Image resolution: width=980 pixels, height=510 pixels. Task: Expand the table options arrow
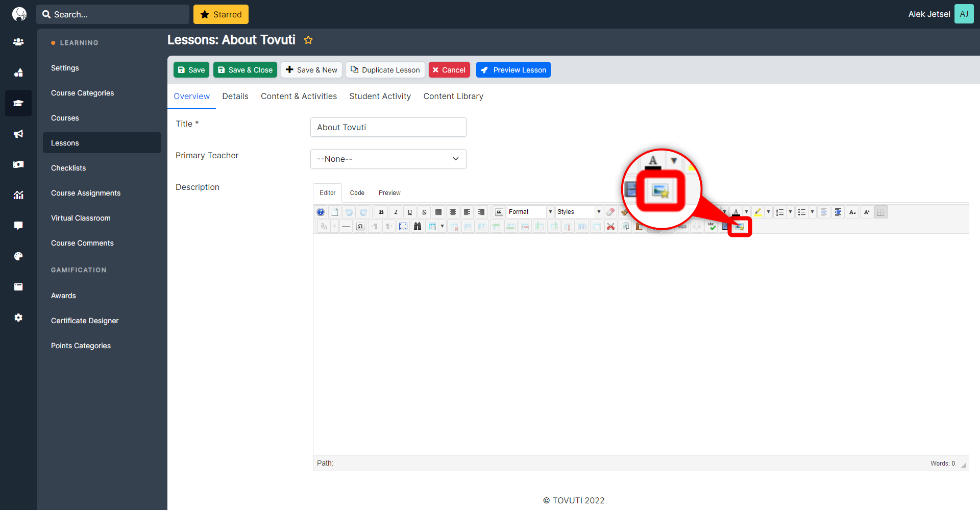[442, 226]
